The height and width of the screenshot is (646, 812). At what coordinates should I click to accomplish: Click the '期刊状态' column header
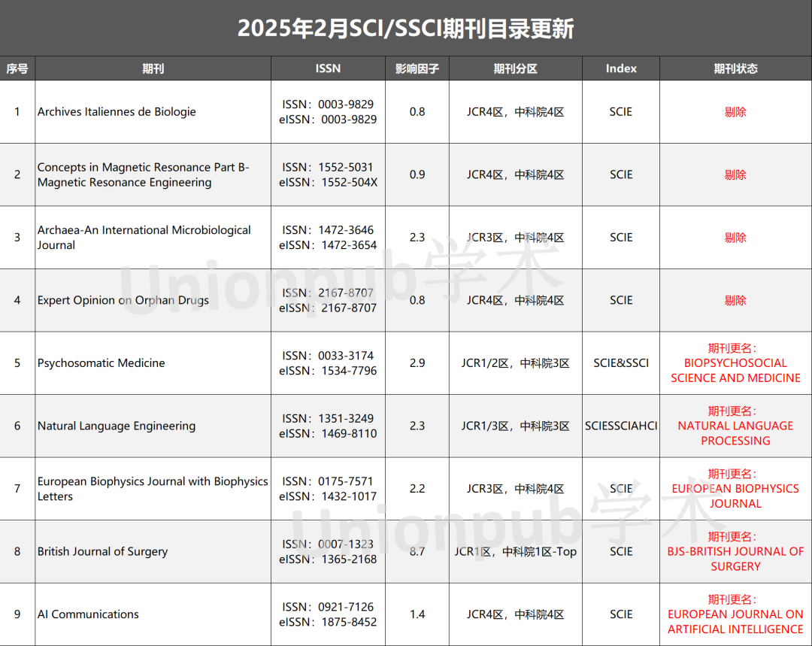tap(735, 68)
